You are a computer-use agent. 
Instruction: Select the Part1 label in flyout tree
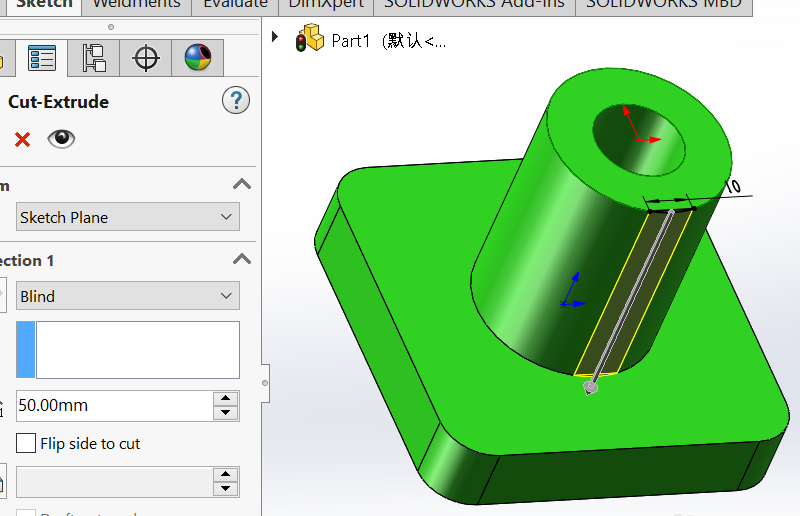pyautogui.click(x=388, y=40)
